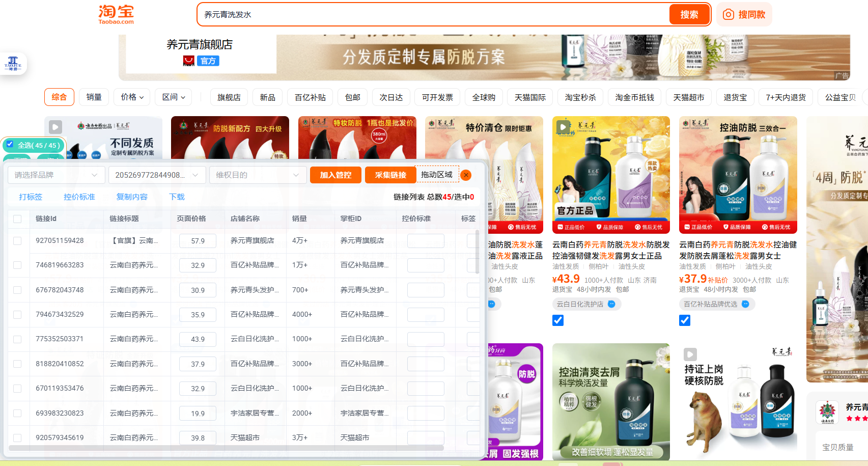Filter by 百亿补贴
Image resolution: width=868 pixels, height=466 pixels.
click(310, 97)
